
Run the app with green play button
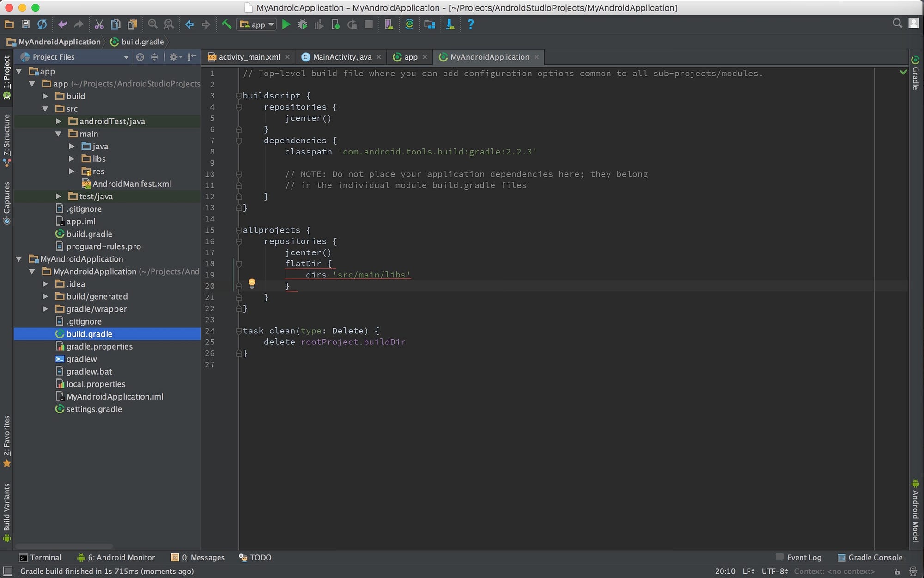point(286,25)
